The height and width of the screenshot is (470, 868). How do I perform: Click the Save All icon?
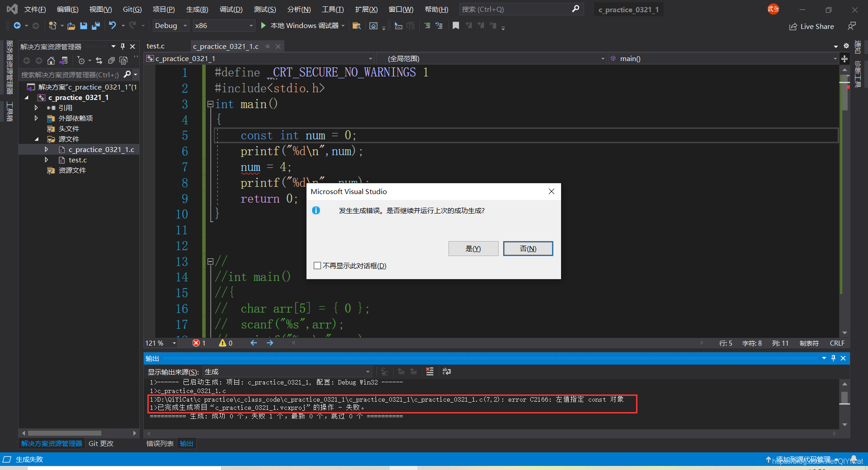[x=95, y=26]
